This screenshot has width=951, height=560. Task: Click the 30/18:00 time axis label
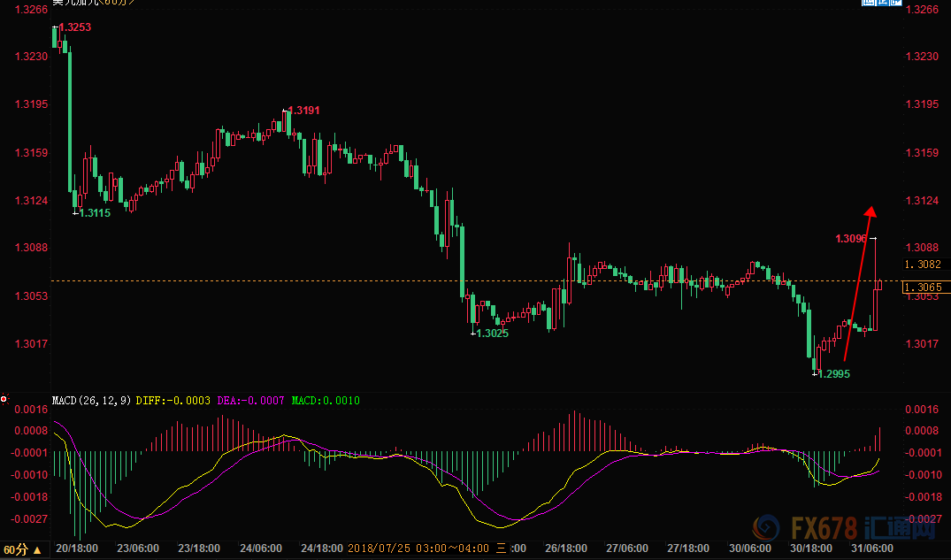pos(811,548)
